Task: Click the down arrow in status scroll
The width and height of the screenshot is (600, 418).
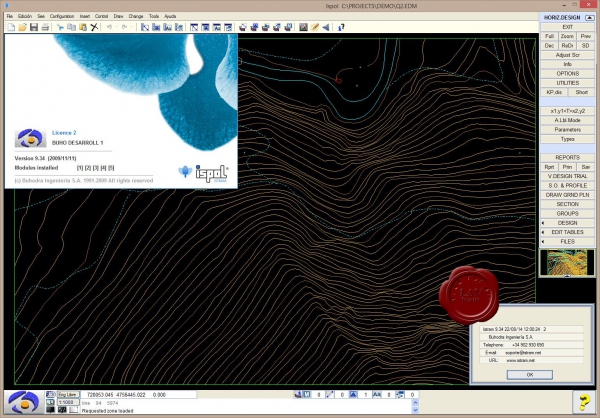Action: (415, 410)
